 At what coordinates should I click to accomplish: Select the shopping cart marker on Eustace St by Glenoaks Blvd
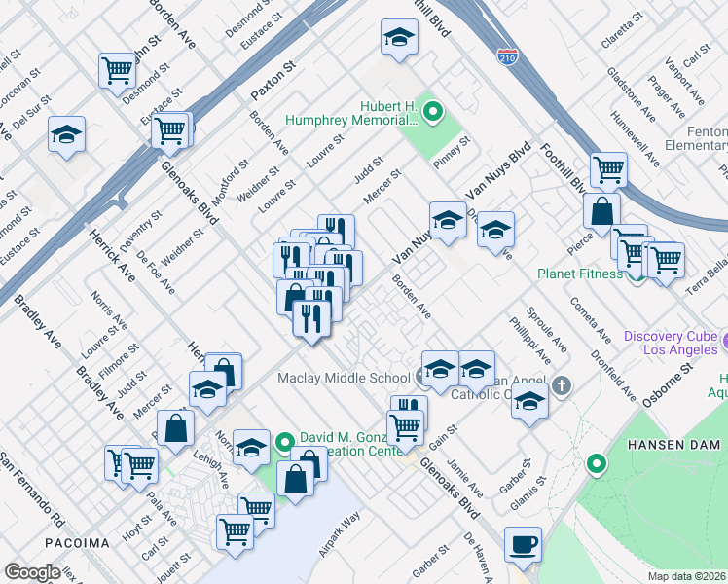pos(170,131)
